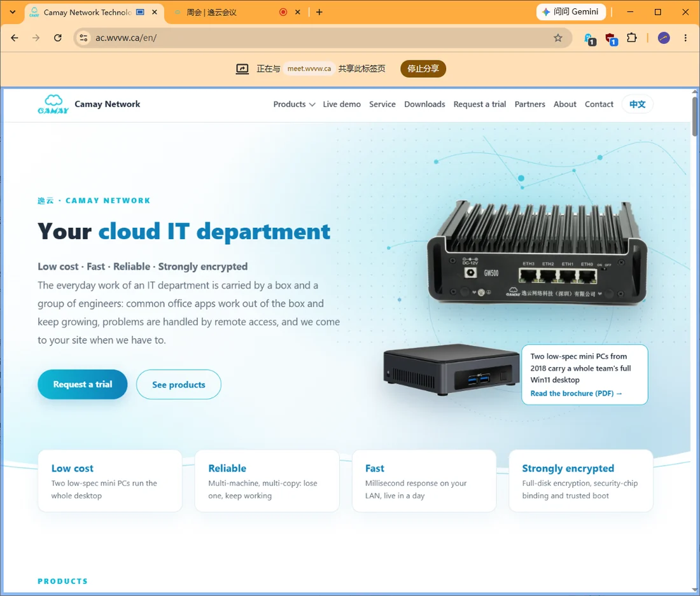Screen dimensions: 700x596
Task: Click the forward navigation arrow
Action: coord(36,38)
